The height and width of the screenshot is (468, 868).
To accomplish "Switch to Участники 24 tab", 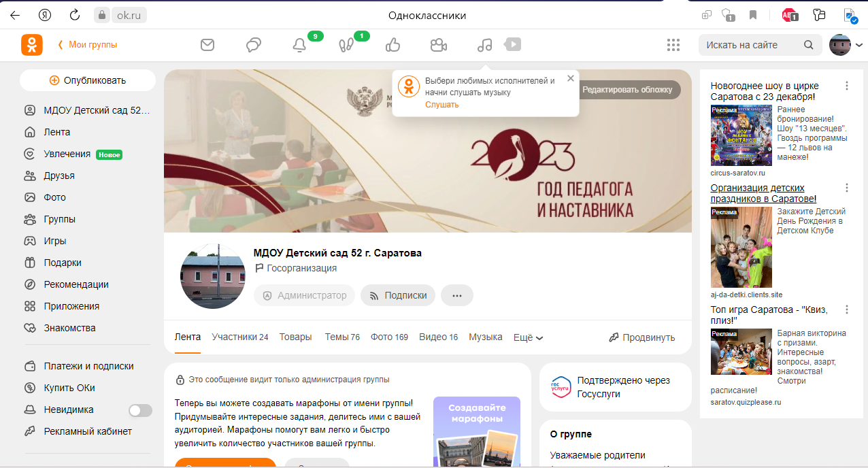I will [240, 337].
